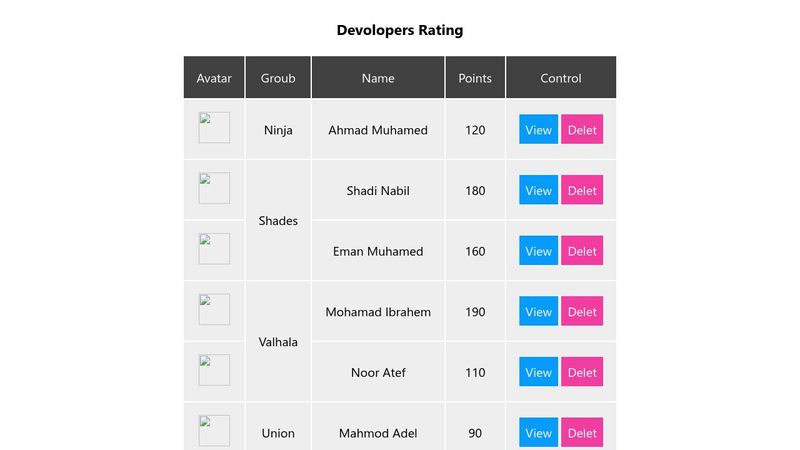Click Shadi Nabil's avatar image
The height and width of the screenshot is (450, 800).
coord(214,188)
